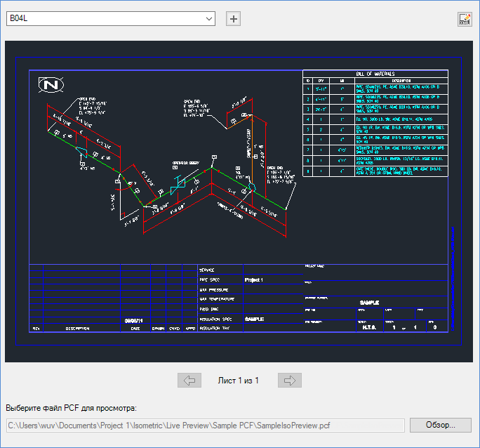This screenshot has height=448, width=480.
Task: Open the edit isometric setup icon
Action: click(465, 19)
